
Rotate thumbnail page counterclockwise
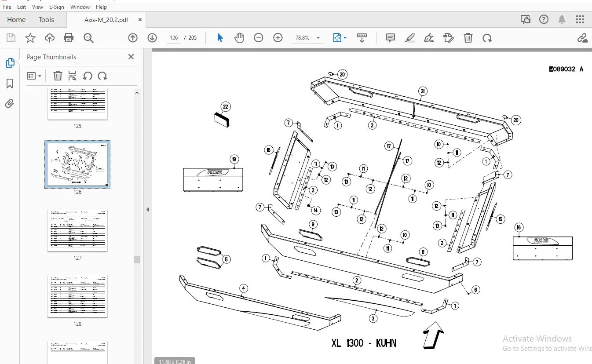(x=88, y=76)
